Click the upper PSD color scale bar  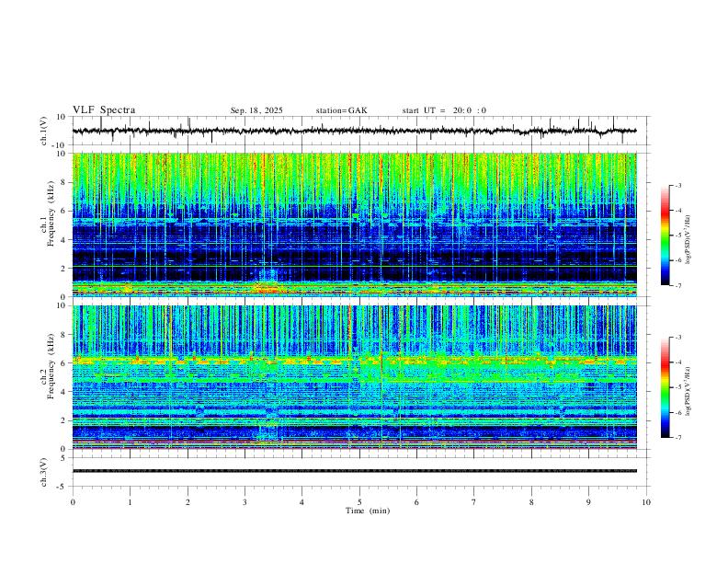(x=665, y=236)
